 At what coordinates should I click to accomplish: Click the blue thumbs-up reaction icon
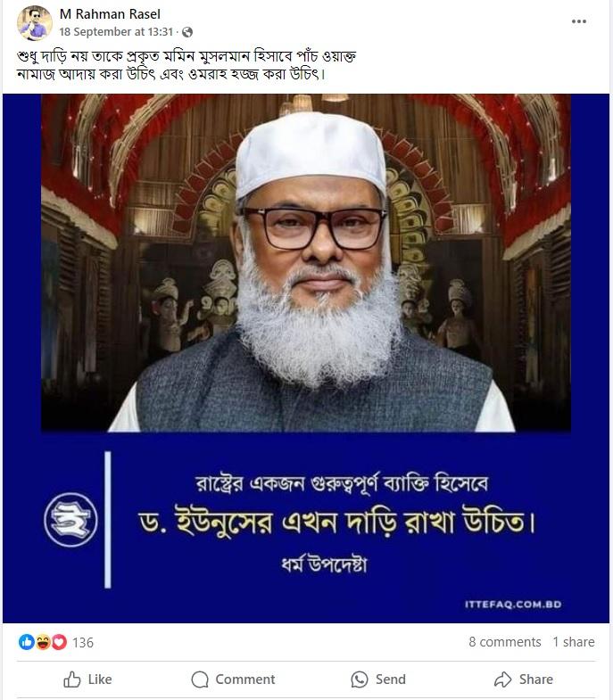[27, 642]
